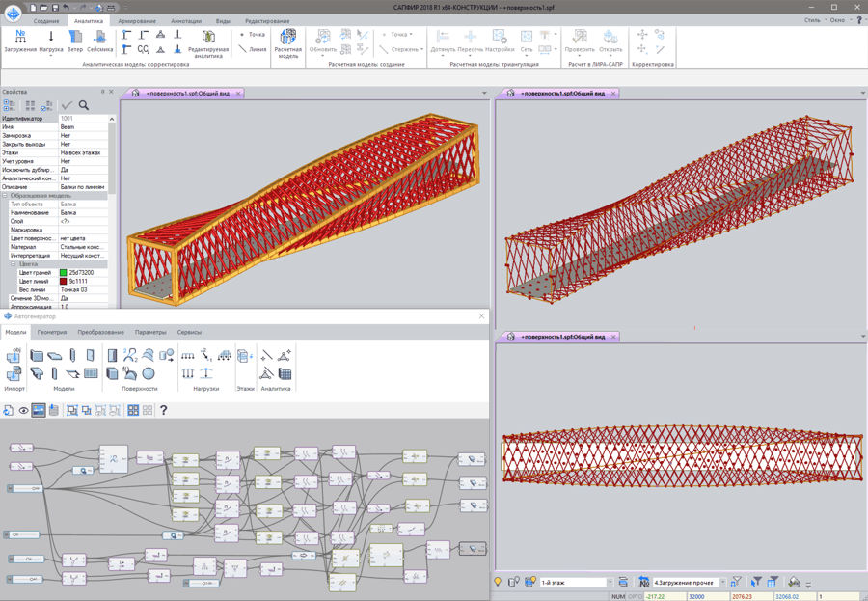Viewport: 868px width, 601px height.
Task: Collapse the Образующая модель section
Action: coord(5,195)
